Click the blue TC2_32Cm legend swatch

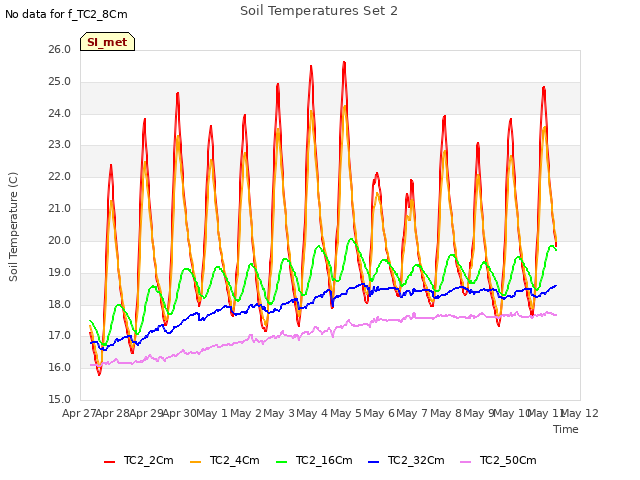click(x=373, y=462)
